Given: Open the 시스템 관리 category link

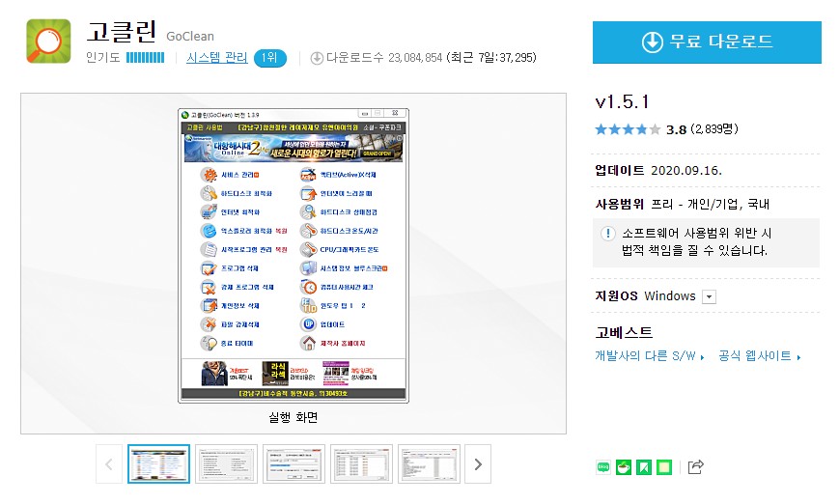Looking at the screenshot, I should pos(216,58).
